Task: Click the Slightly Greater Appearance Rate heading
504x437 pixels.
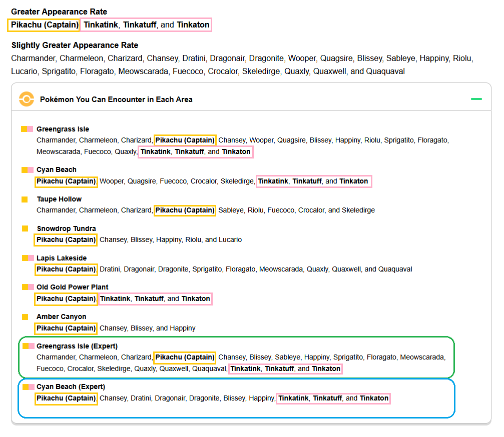Action: tap(75, 45)
